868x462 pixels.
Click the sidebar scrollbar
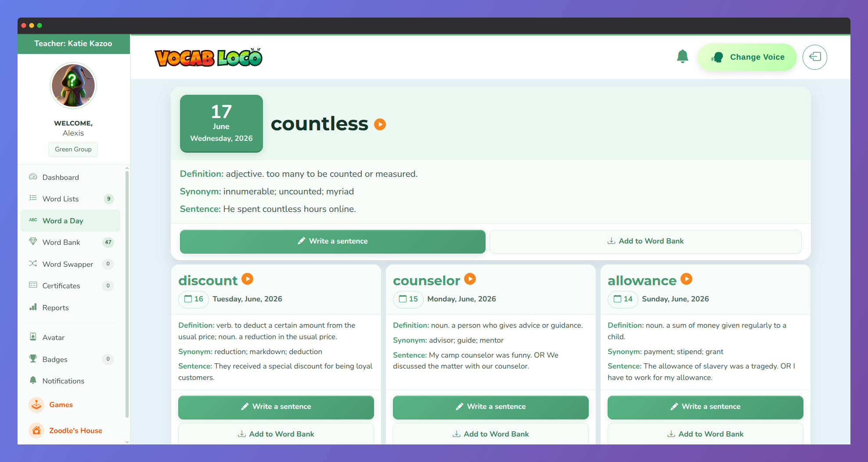(x=127, y=294)
